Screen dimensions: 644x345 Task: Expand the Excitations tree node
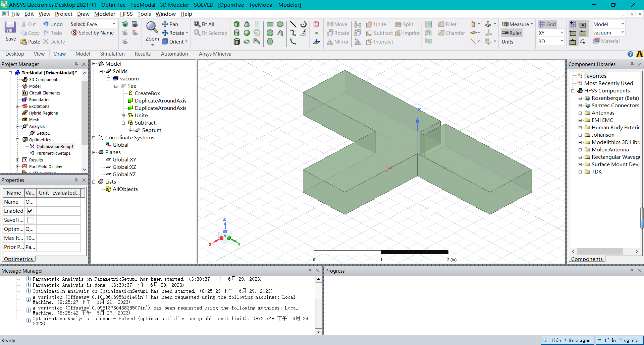point(18,106)
